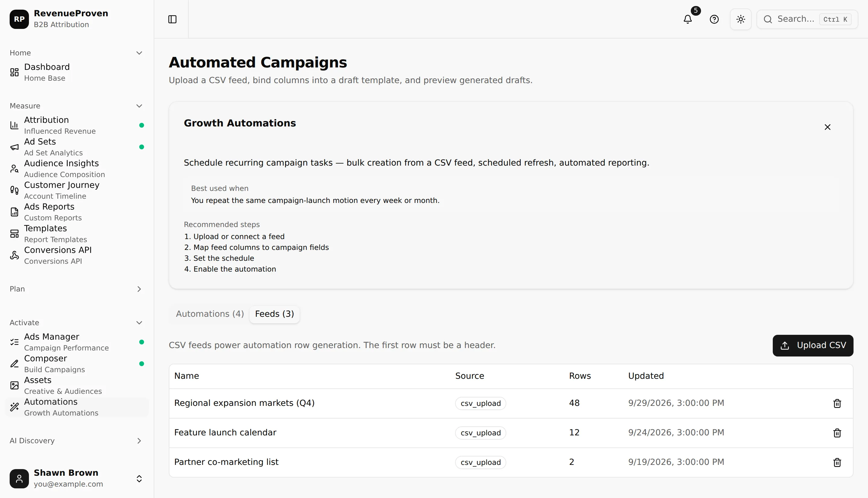Select the Feeds (3) tab
Viewport: 868px width, 498px height.
tap(274, 314)
